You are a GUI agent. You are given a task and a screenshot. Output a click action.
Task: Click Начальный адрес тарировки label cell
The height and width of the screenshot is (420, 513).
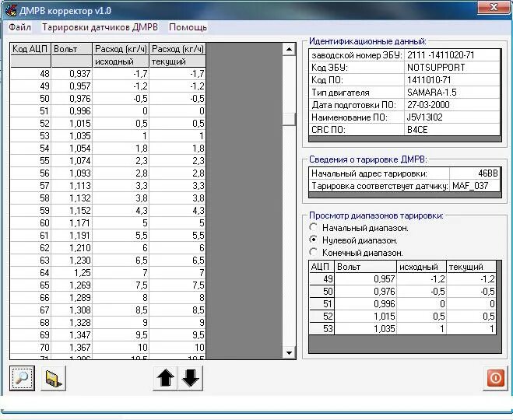click(x=379, y=173)
